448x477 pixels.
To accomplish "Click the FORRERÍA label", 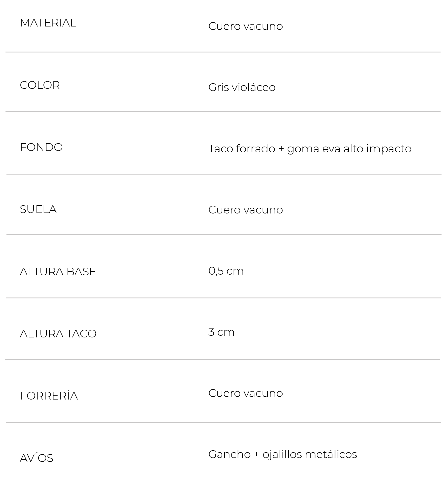I will [49, 396].
